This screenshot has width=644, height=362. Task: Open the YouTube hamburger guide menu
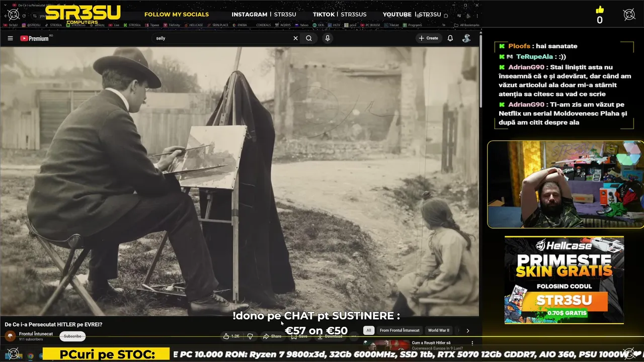(x=10, y=38)
